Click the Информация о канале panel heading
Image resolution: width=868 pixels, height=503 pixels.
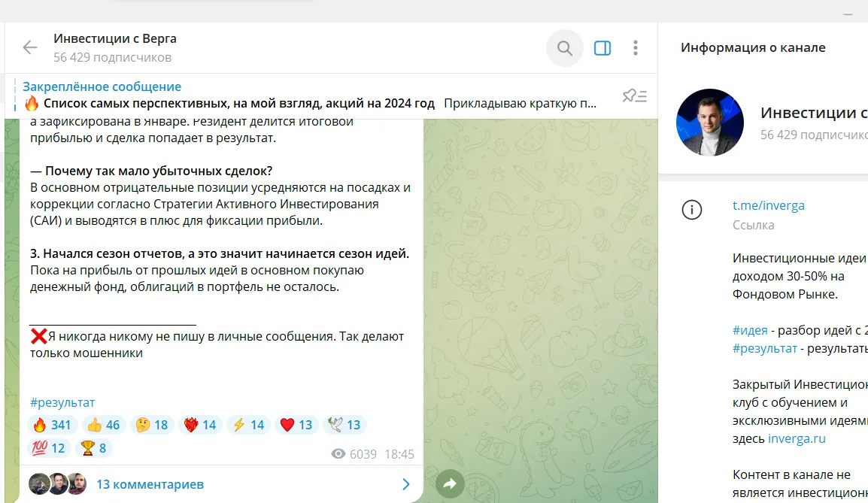click(x=753, y=47)
